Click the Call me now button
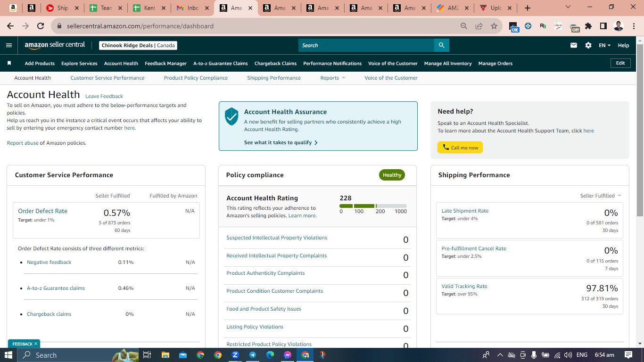644x362 pixels. pos(460,148)
